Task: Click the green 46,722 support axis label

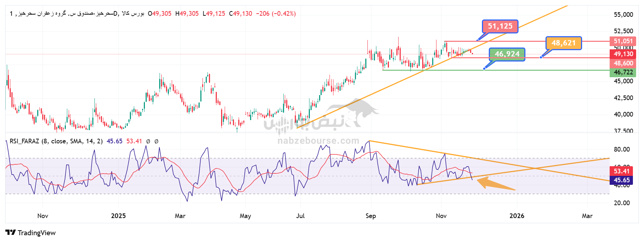Action: tap(623, 72)
